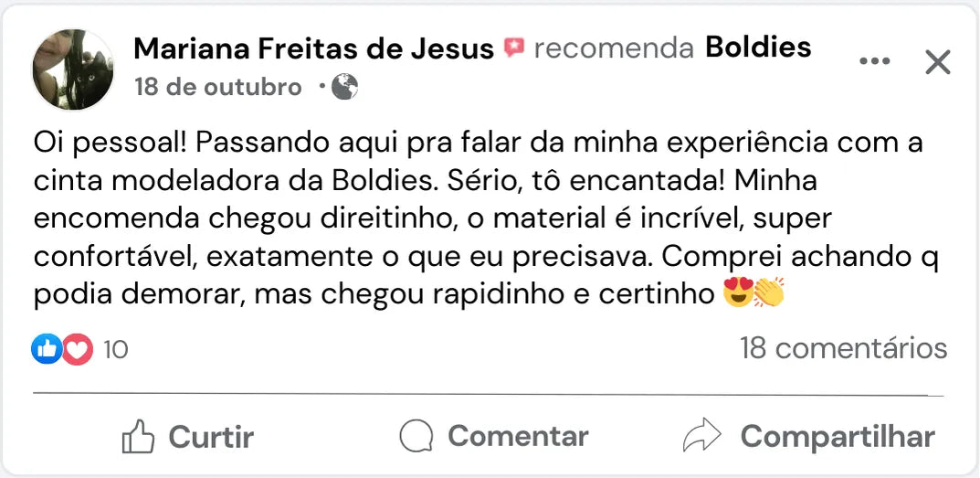The height and width of the screenshot is (478, 980).
Task: Dismiss the post with the X button
Action: pyautogui.click(x=938, y=62)
